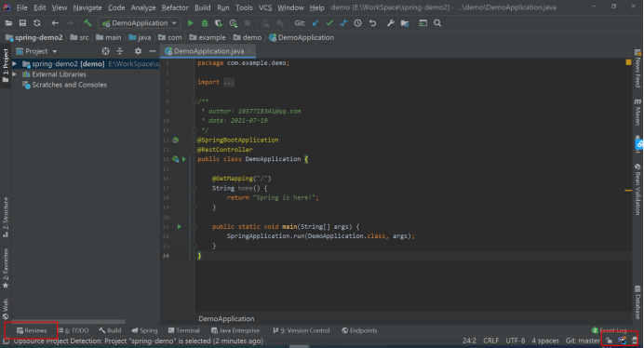Click the DemoApplication breadcrumb item

(x=302, y=37)
